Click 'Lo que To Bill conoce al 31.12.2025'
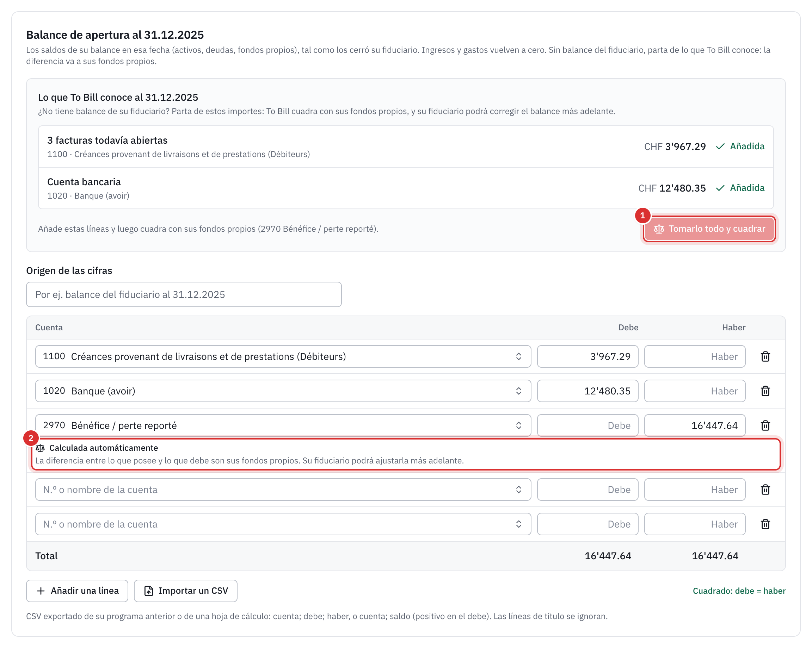 coord(118,98)
